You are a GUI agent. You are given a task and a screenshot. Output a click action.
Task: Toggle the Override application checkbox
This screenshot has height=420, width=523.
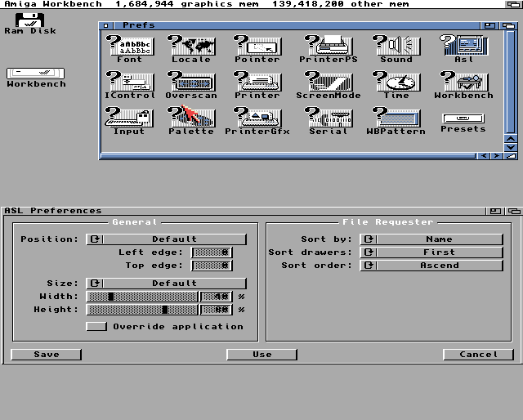[x=96, y=326]
